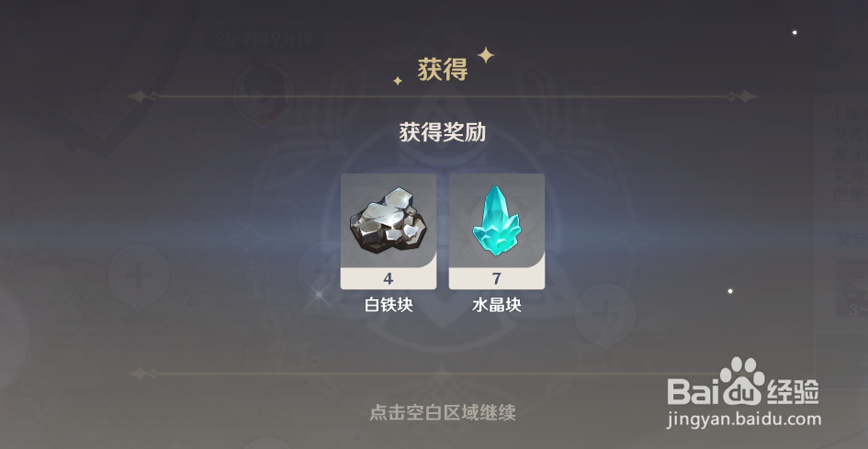Click the dimmed character avatar behind overlay

coord(263,93)
